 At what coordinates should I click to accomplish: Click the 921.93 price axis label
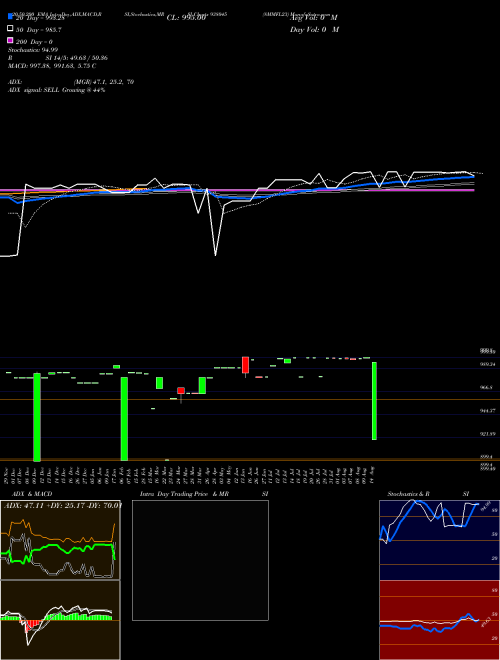point(488,434)
